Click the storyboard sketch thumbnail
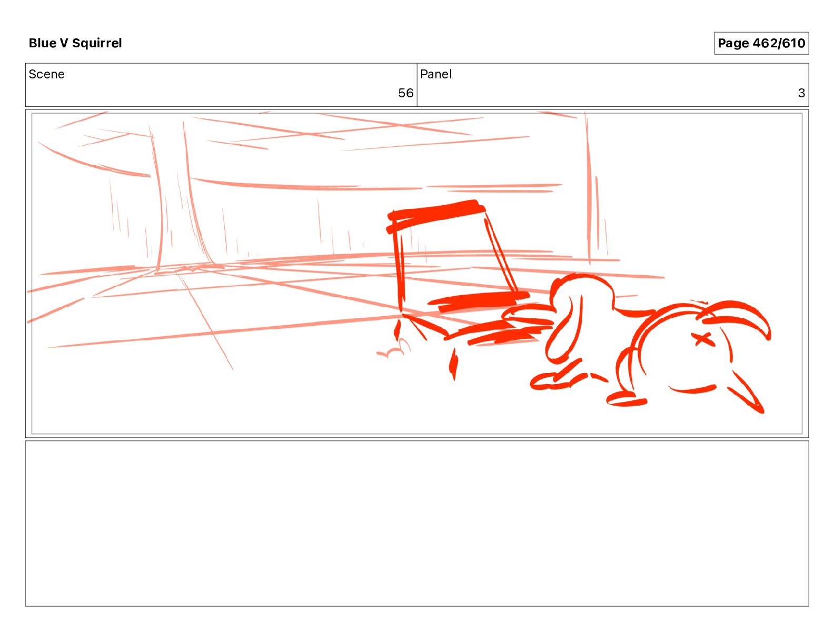 point(417,274)
